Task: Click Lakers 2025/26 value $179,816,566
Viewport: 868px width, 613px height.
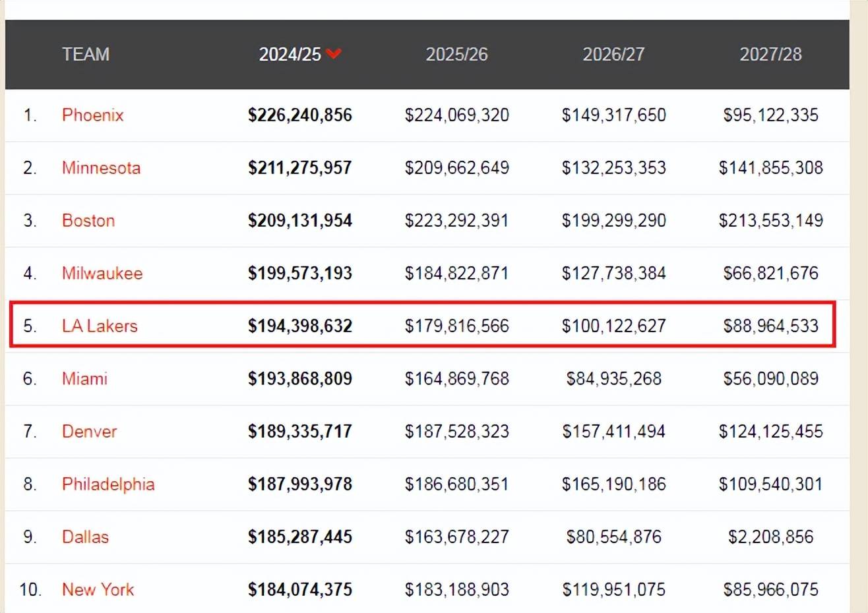Action: [457, 326]
